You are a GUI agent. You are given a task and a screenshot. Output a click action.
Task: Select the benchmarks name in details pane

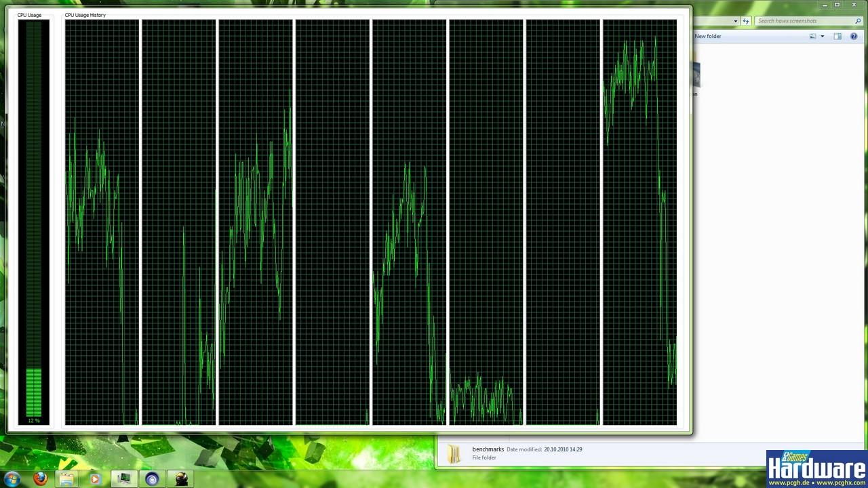(488, 449)
